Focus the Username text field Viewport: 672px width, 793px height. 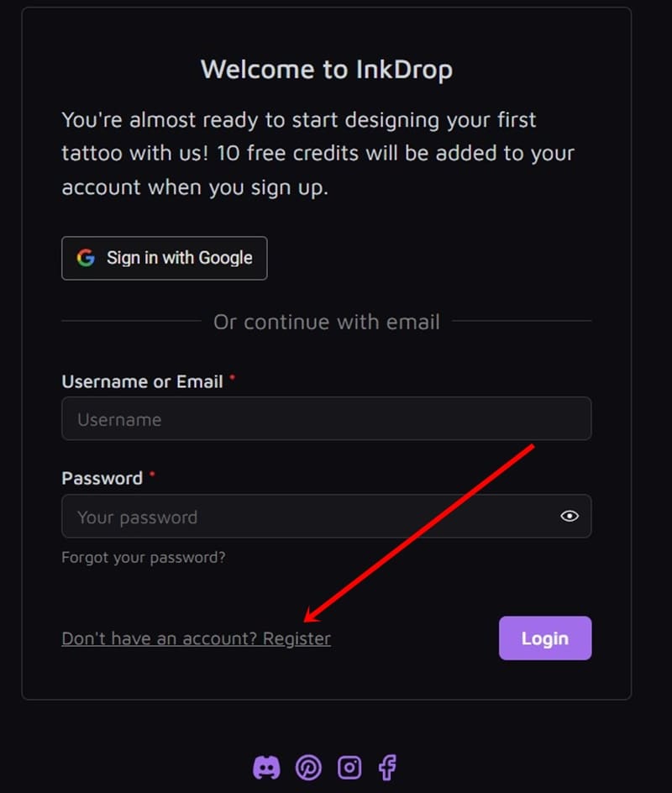[326, 418]
